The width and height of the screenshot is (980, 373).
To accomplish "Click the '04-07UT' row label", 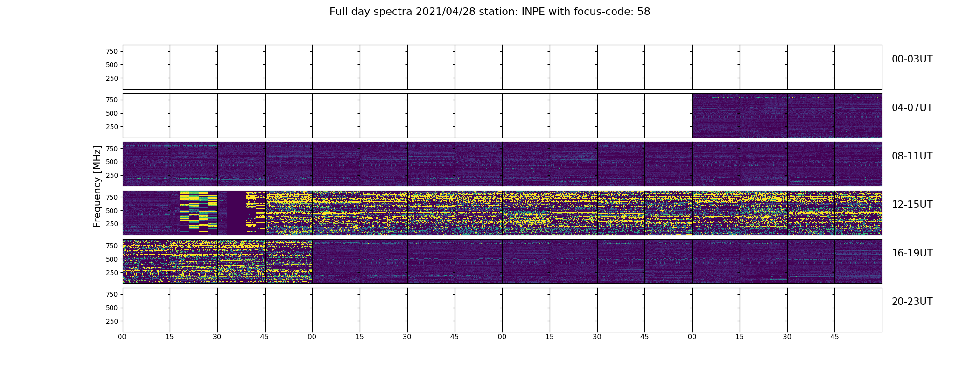I will [912, 108].
